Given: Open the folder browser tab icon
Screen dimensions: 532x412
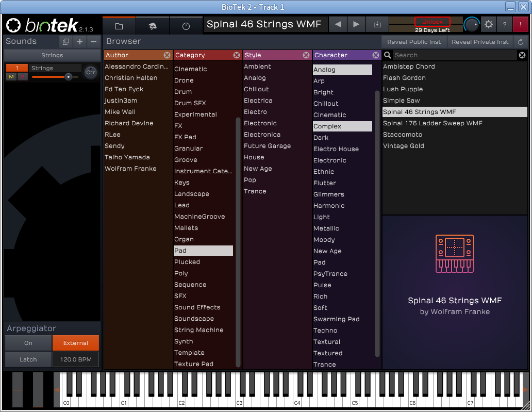Looking at the screenshot, I should 119,26.
